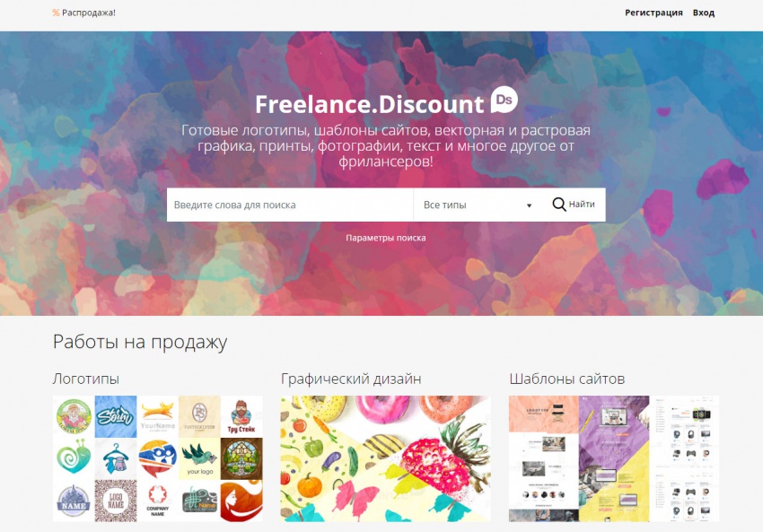This screenshot has height=532, width=763.
Task: Open the Графический дизайн donuts image
Action: pyautogui.click(x=385, y=458)
